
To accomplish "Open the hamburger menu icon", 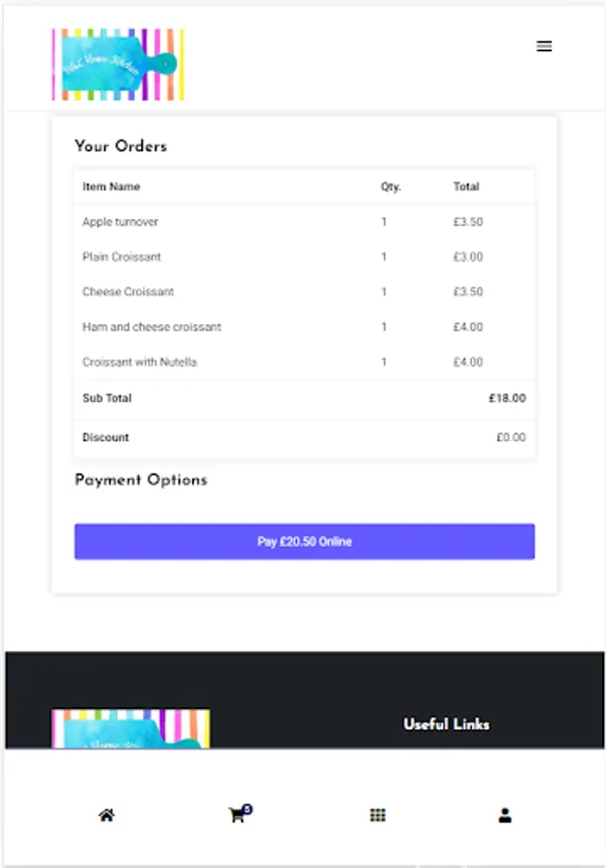I will 544,46.
